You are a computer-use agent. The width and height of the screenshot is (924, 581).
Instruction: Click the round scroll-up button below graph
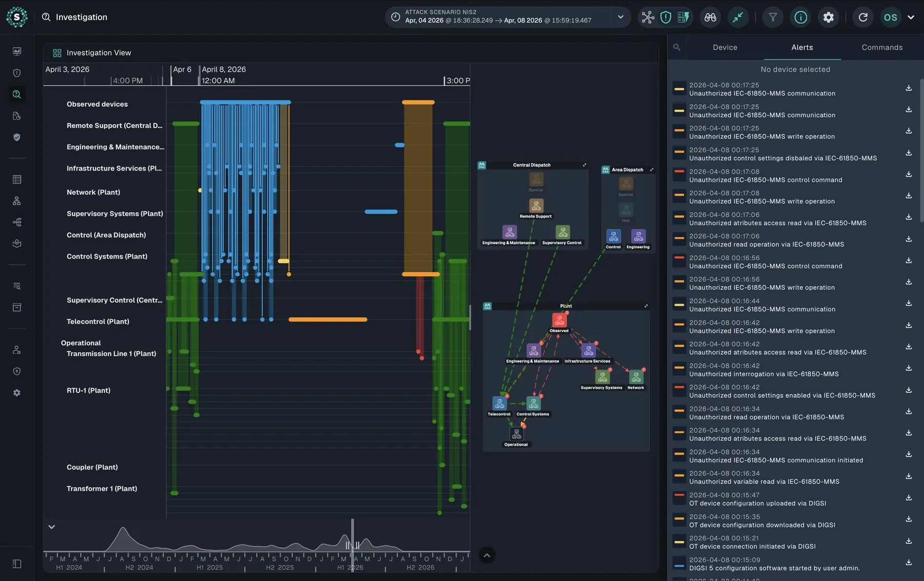pos(487,555)
